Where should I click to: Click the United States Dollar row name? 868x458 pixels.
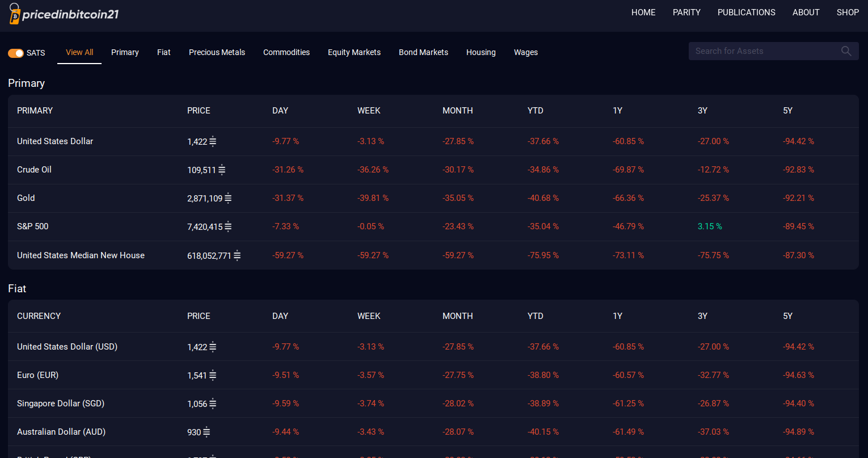(55, 141)
